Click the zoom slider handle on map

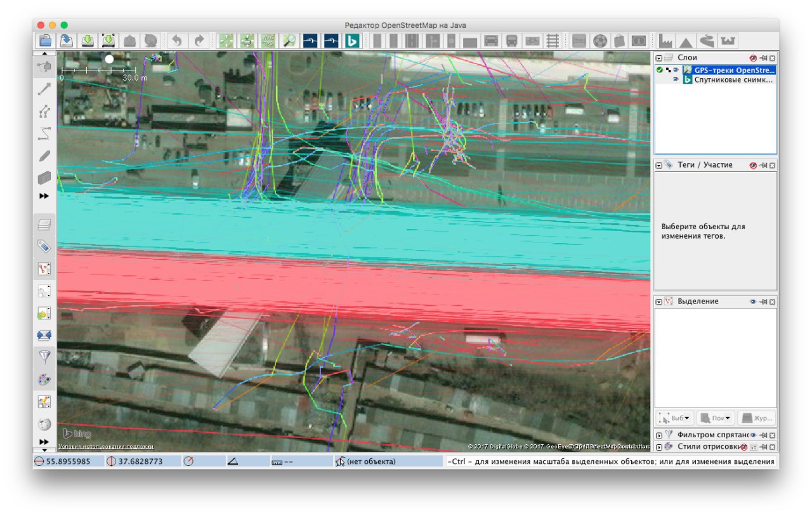coord(109,59)
